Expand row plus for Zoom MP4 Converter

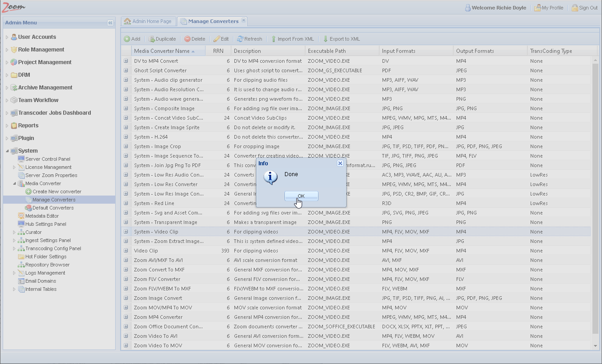pos(126,317)
